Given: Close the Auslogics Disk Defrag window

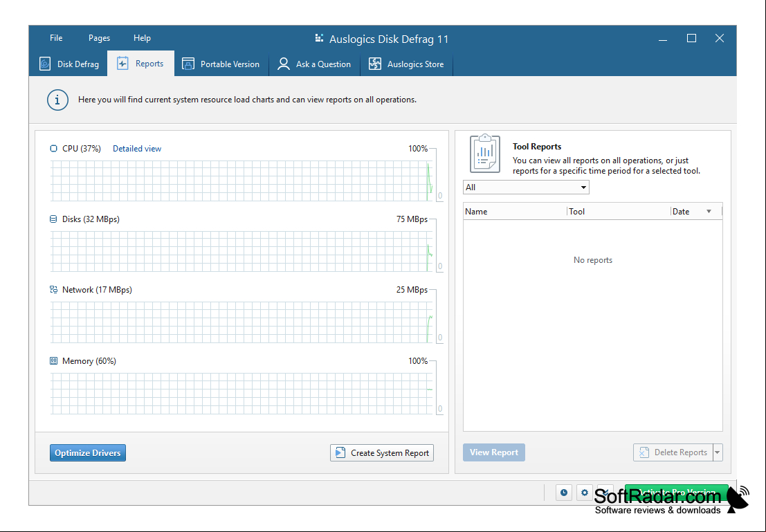Looking at the screenshot, I should (720, 38).
